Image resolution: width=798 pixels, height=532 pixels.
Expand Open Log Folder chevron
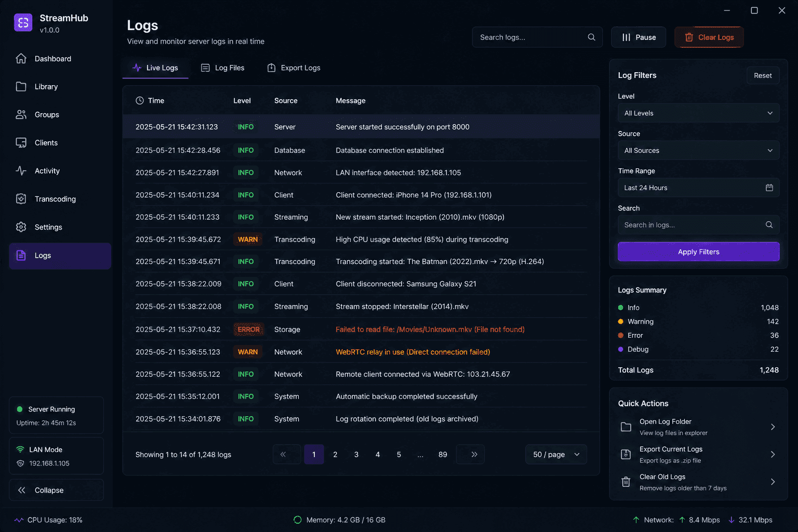click(773, 427)
